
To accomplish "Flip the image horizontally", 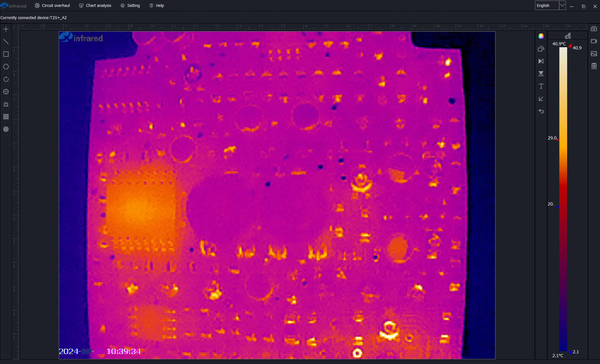I will (x=541, y=61).
